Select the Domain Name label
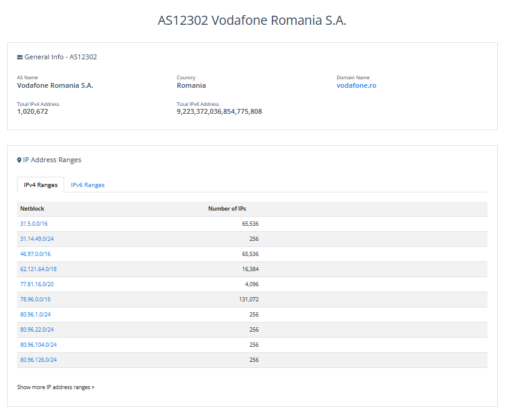The image size is (505, 420). 353,77
